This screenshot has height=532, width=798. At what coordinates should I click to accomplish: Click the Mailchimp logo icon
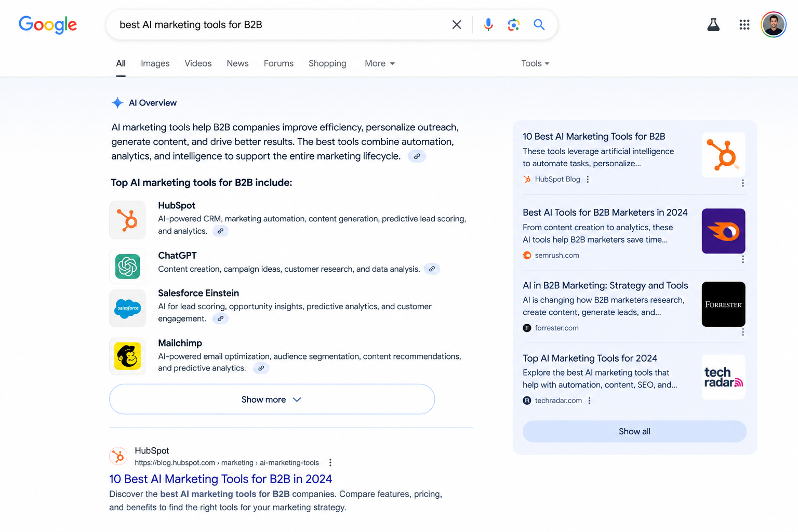[x=128, y=356]
